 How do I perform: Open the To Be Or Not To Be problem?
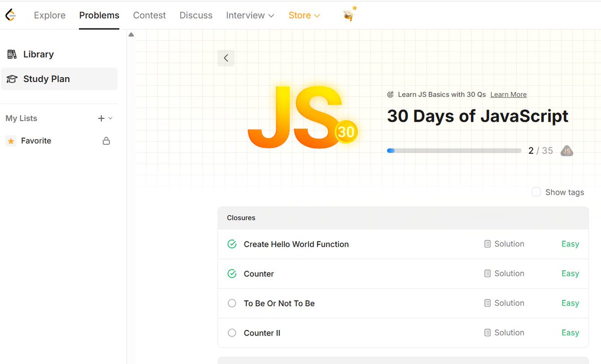(x=279, y=303)
